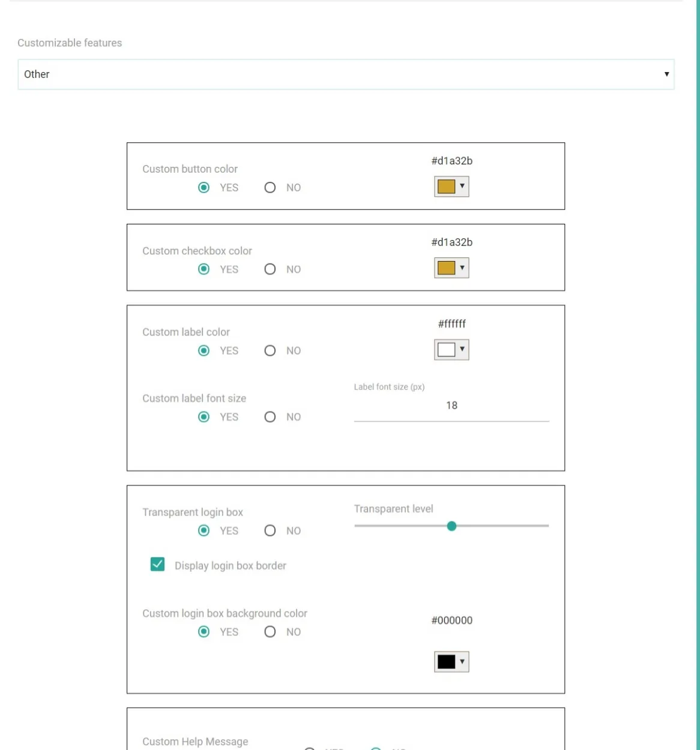
Task: Open the login box background black color picker
Action: coord(451,662)
